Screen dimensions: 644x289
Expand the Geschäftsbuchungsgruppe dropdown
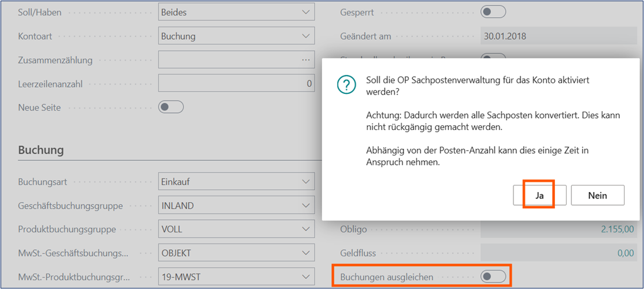(x=305, y=206)
